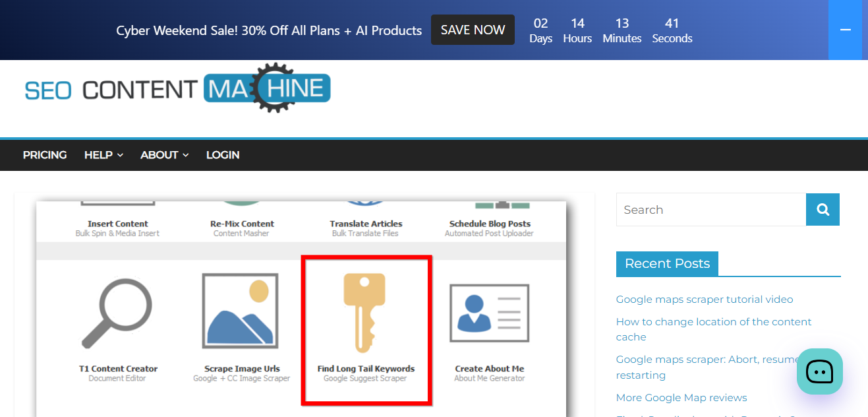
Task: Click the countdown Days value
Action: 540,24
